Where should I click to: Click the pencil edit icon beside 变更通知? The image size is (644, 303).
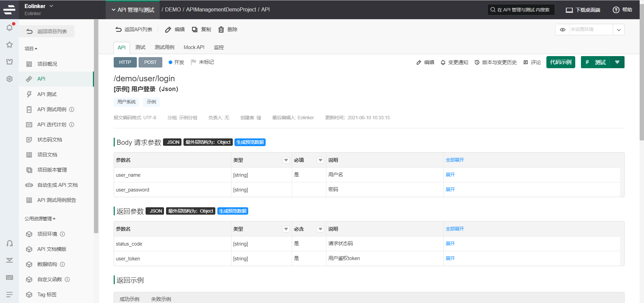pyautogui.click(x=419, y=62)
